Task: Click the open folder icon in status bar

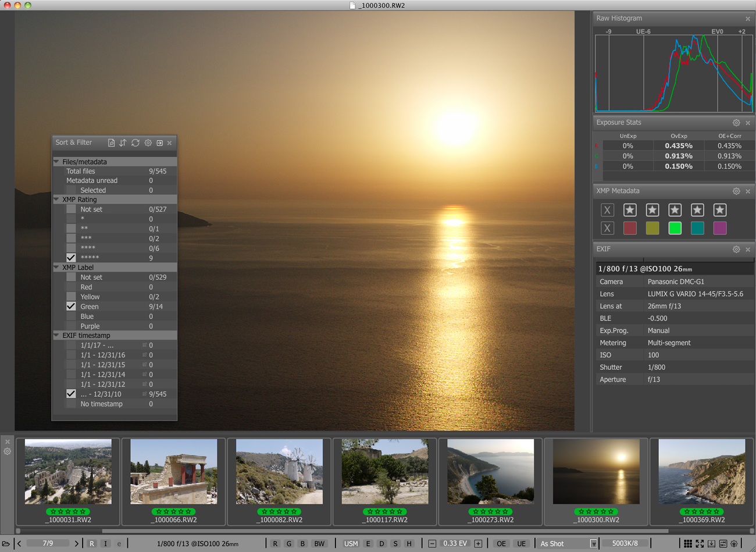Action: pyautogui.click(x=6, y=543)
